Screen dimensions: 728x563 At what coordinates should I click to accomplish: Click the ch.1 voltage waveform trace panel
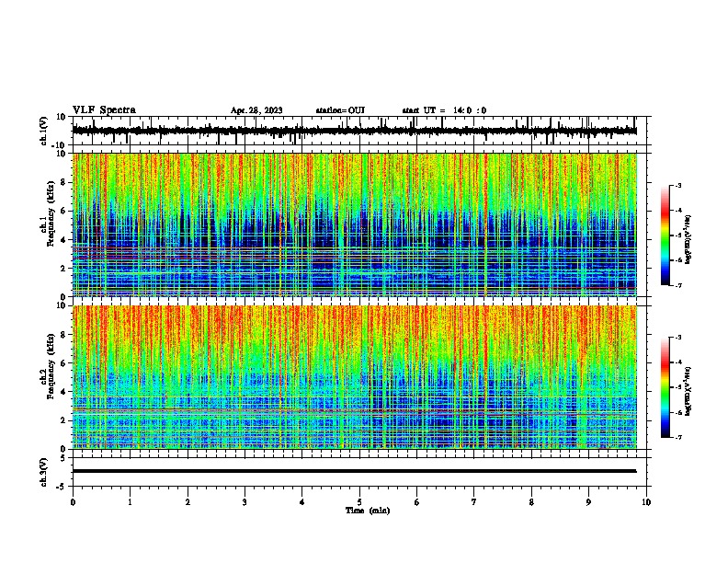(359, 131)
